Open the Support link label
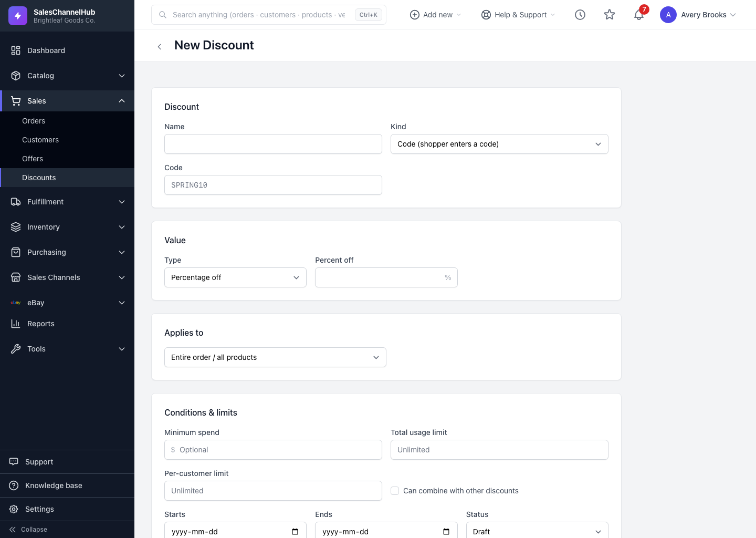Viewport: 756px width, 538px height. 39,462
